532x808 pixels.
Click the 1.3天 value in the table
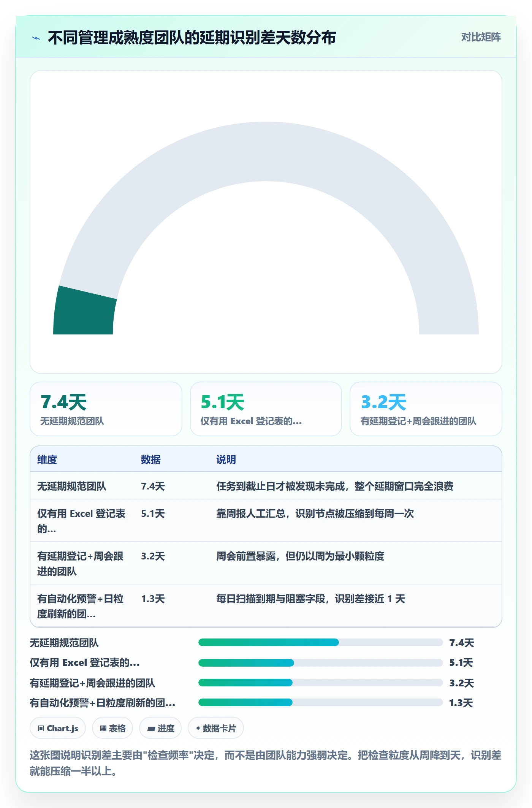tap(153, 599)
